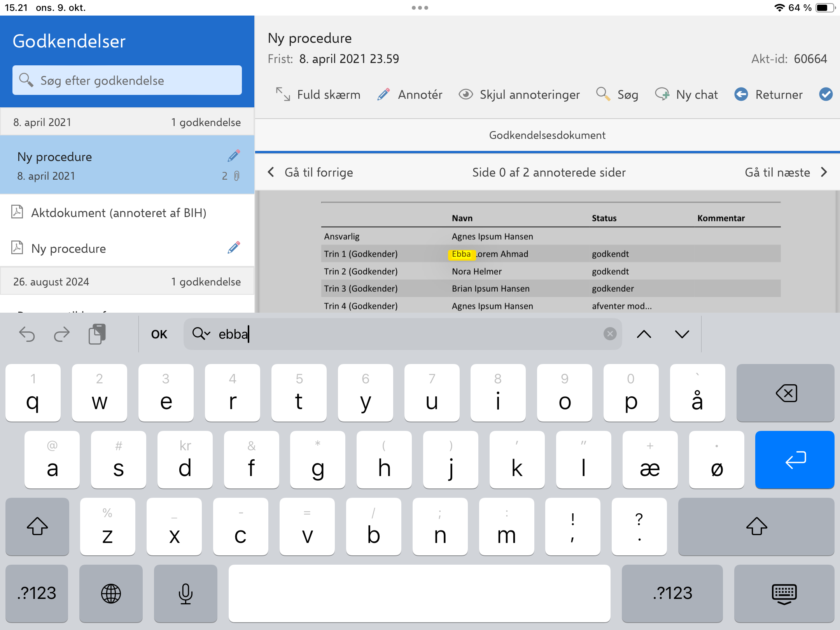Select the 26. august 2024 group header
The image size is (840, 630).
127,282
